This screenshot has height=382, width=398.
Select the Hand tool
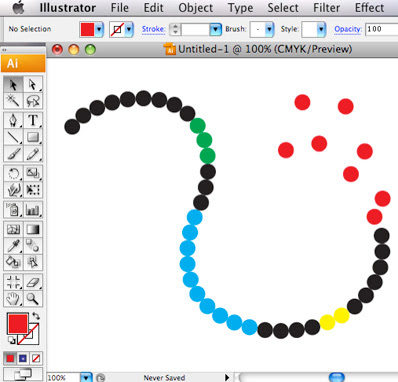point(13,299)
